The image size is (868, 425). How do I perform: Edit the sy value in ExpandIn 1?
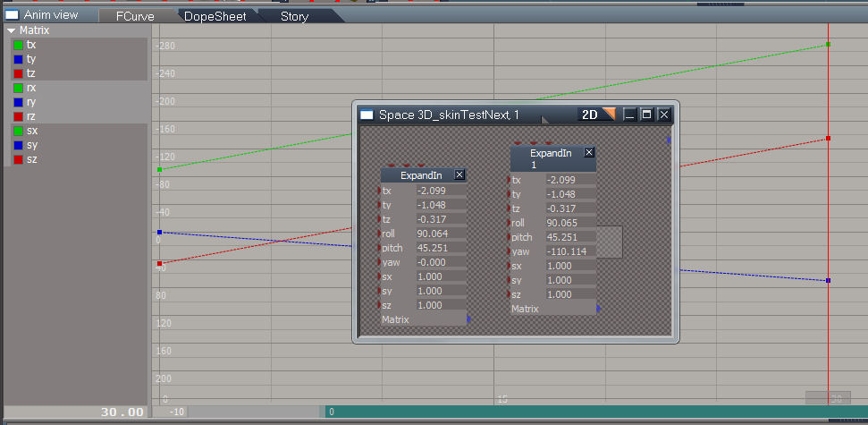tap(570, 280)
